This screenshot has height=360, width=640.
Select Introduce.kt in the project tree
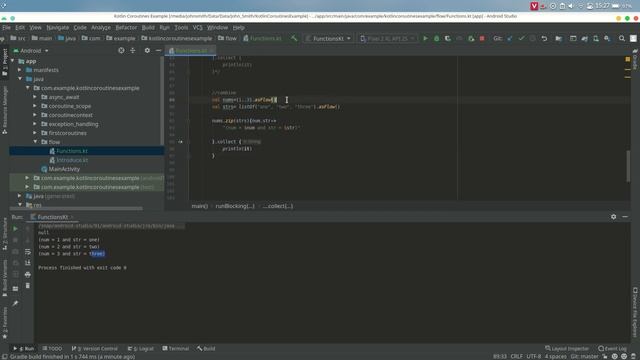[x=72, y=160]
